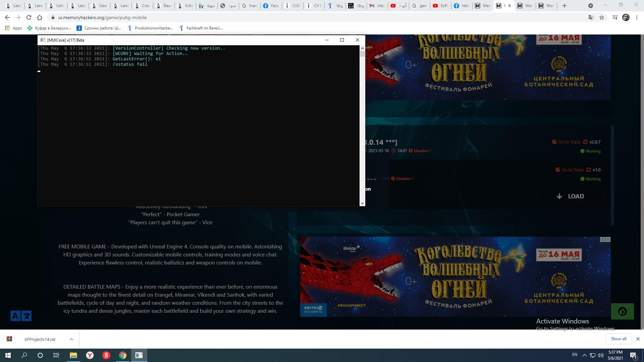Open the notification center icon
Image resolution: width=644 pixels, height=362 pixels.
point(633,355)
